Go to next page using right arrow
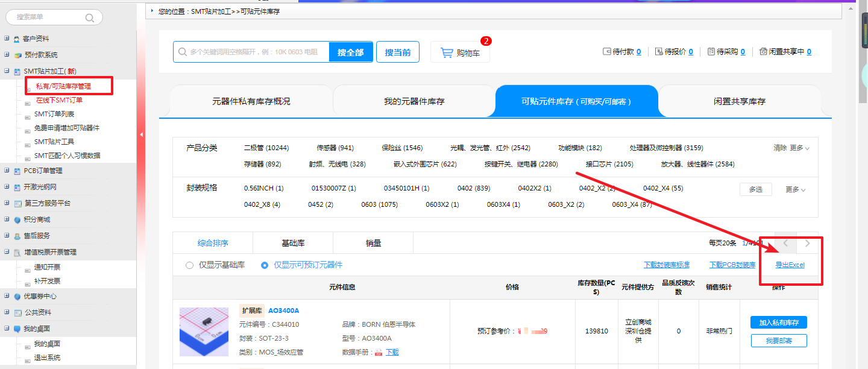Screen dimensions: 868x369 (x=808, y=244)
